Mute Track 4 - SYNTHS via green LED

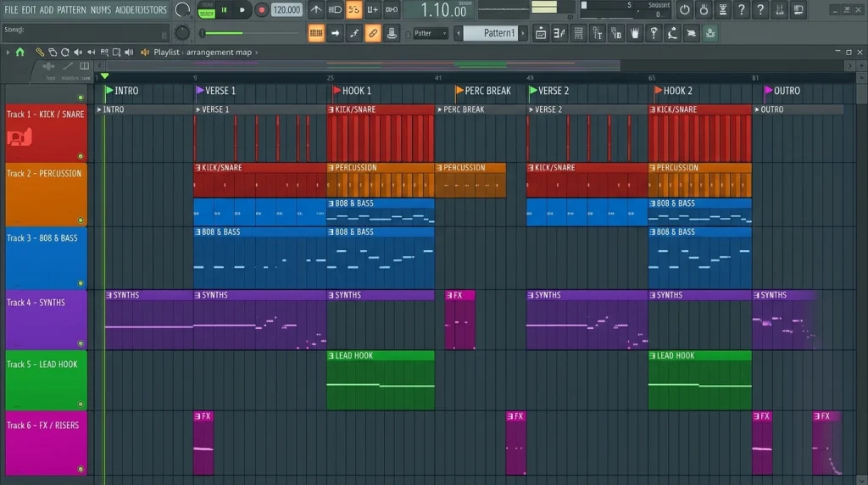81,343
